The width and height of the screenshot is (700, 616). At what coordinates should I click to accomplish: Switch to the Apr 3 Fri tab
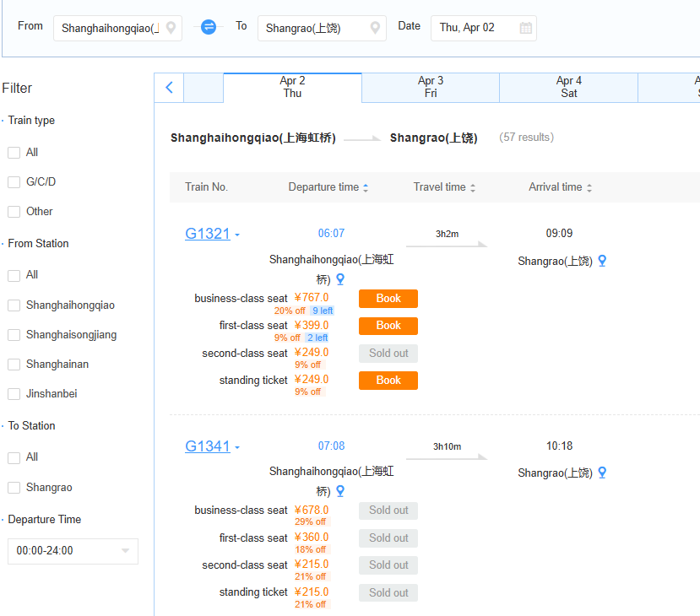(430, 87)
